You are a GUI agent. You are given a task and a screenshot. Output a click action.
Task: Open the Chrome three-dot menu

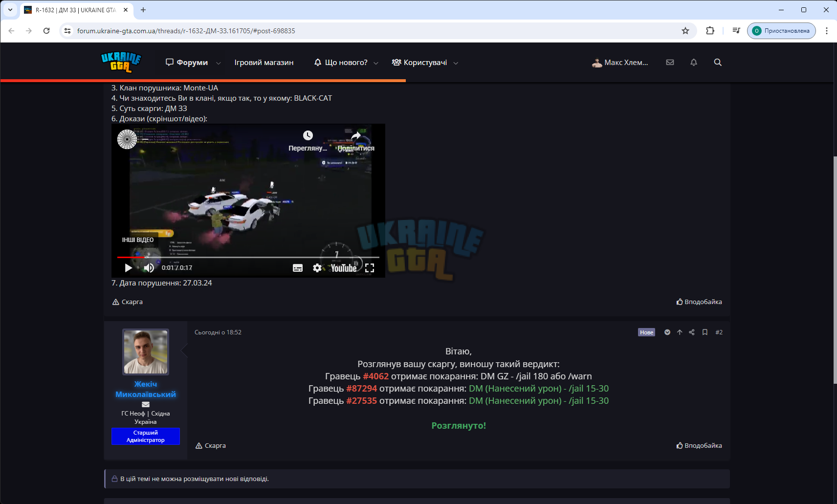pos(827,31)
